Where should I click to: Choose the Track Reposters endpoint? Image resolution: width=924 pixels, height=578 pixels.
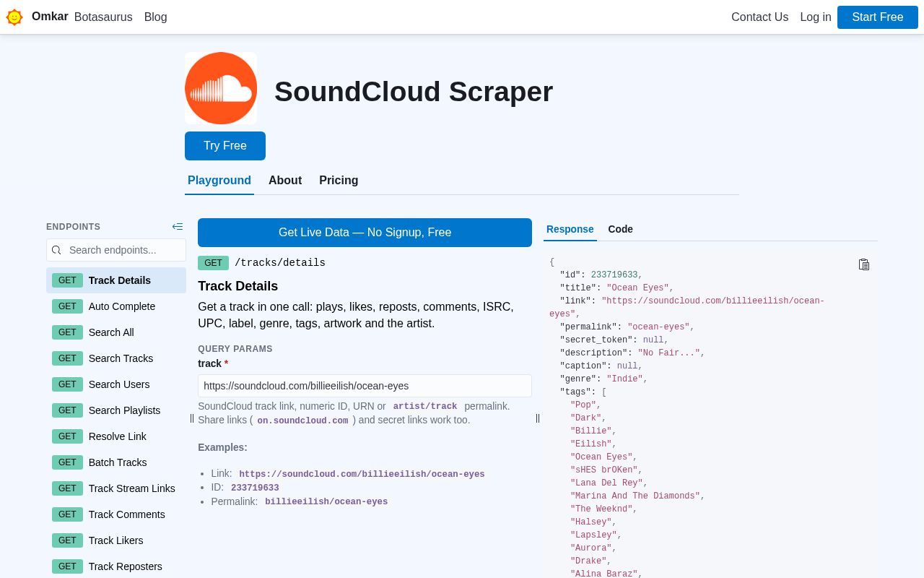click(x=116, y=566)
